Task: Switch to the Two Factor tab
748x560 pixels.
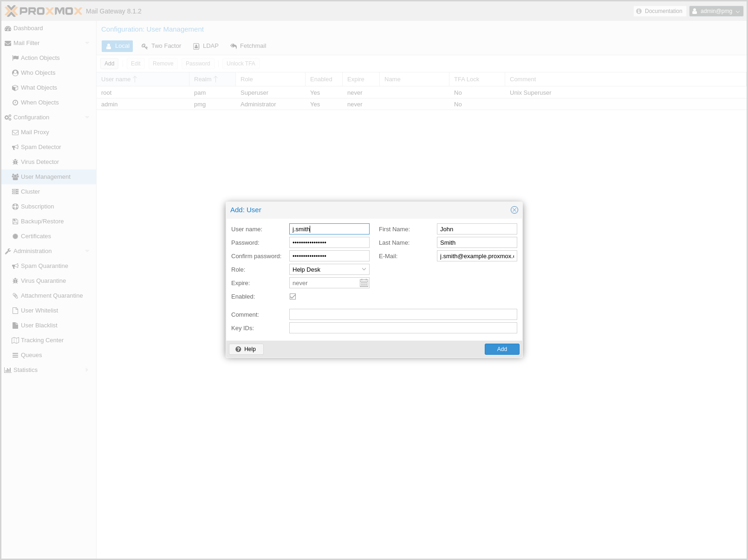Action: click(162, 46)
